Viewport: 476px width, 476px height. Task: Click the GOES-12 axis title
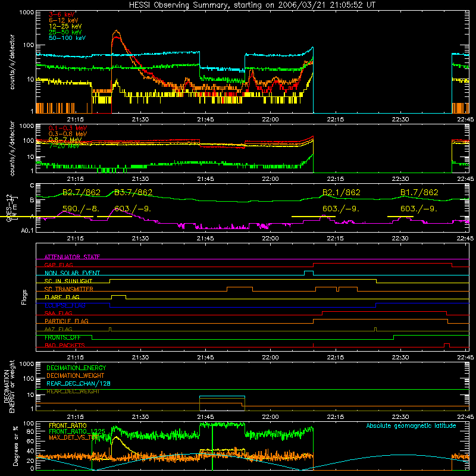[x=11, y=208]
